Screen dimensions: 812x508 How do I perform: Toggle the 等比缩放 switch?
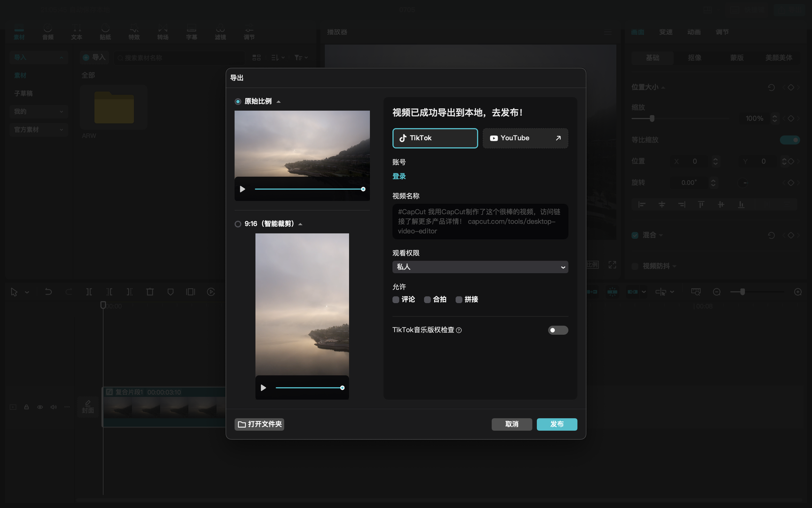790,140
